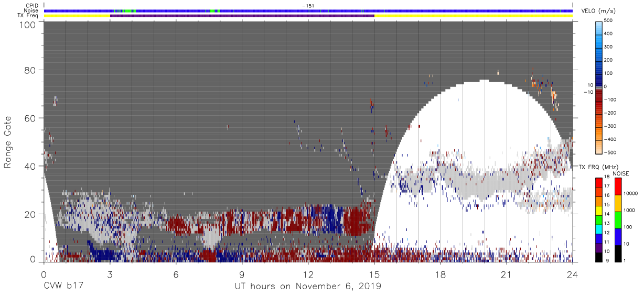This screenshot has width=644, height=297.
Task: Click the Range Gate axis title
Action: [8, 143]
